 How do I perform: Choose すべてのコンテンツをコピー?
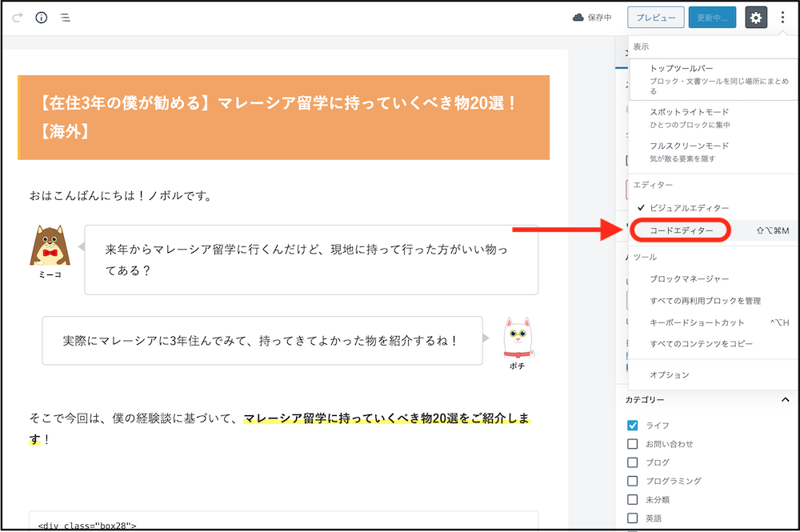coord(714,344)
